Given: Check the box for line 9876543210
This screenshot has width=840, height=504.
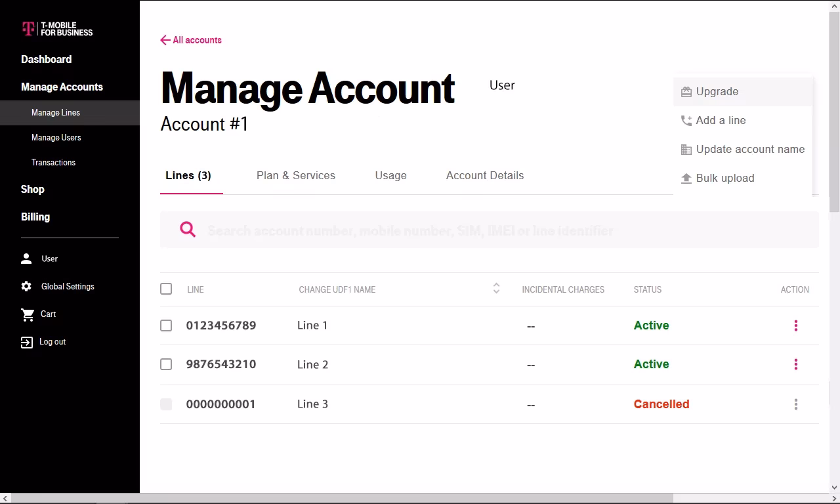Looking at the screenshot, I should pos(166,364).
